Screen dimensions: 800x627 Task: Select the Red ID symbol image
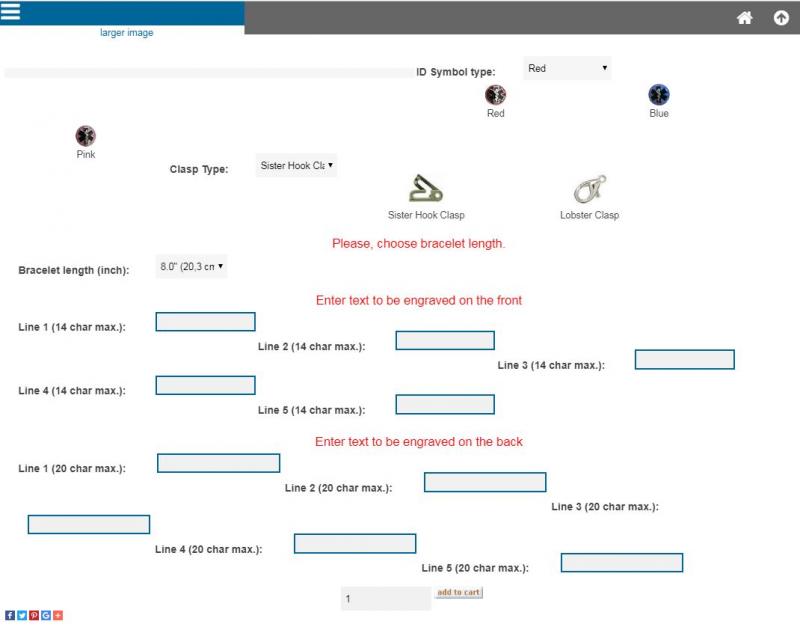[495, 94]
